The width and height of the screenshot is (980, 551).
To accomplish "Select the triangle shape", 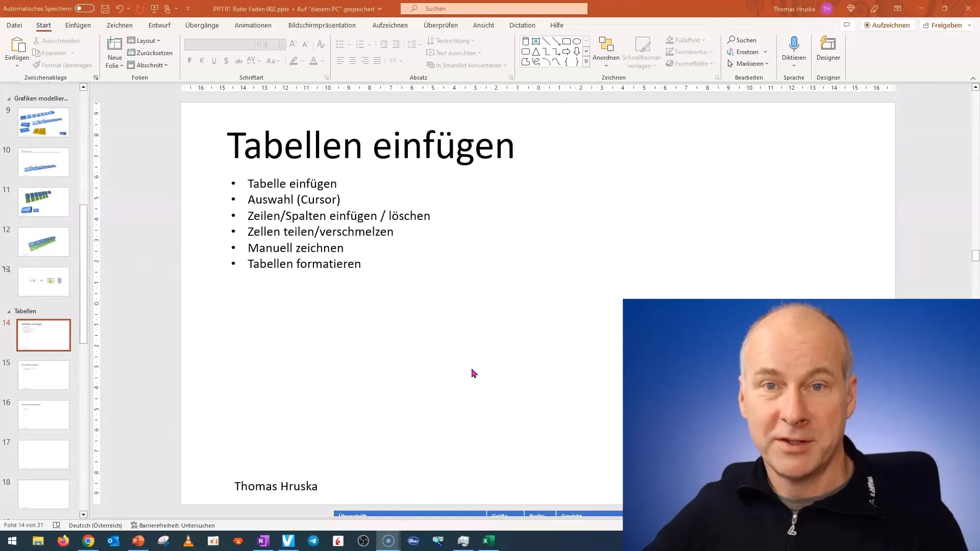I will coord(536,52).
